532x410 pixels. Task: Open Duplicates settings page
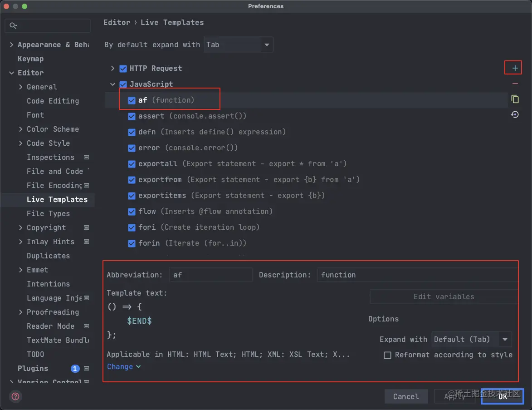[48, 256]
